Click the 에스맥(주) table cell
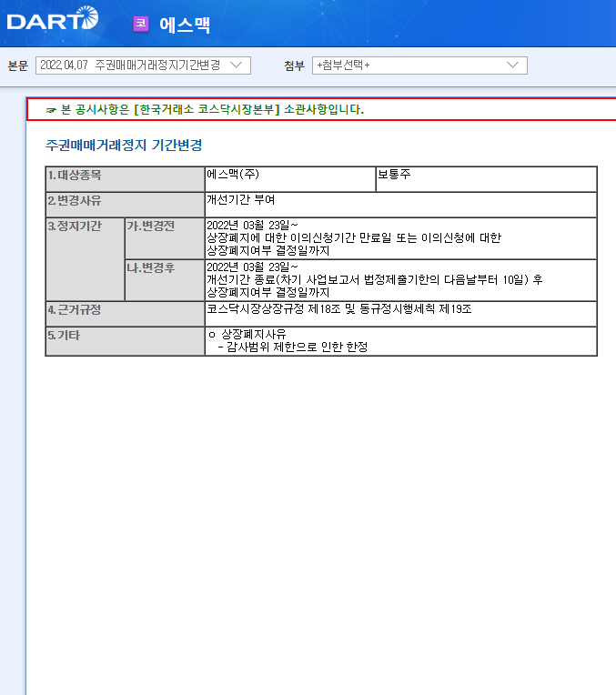The image size is (616, 695). (x=290, y=179)
